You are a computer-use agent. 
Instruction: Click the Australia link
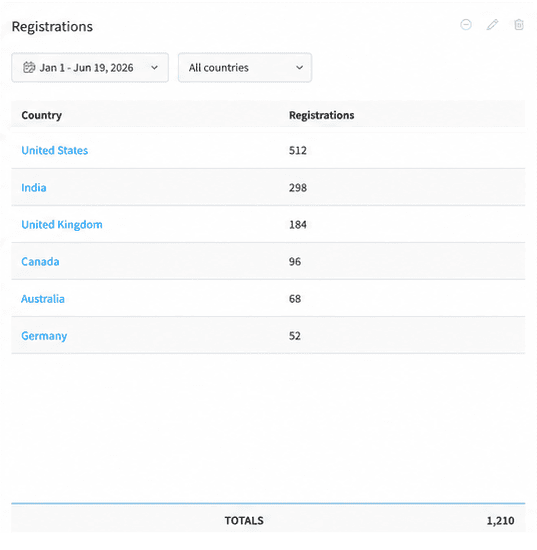[43, 299]
